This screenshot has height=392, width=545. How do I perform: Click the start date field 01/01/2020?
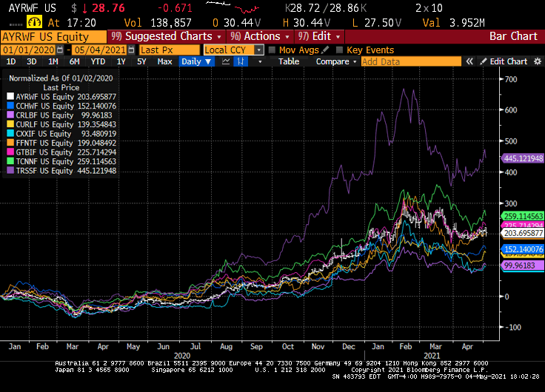tap(28, 50)
